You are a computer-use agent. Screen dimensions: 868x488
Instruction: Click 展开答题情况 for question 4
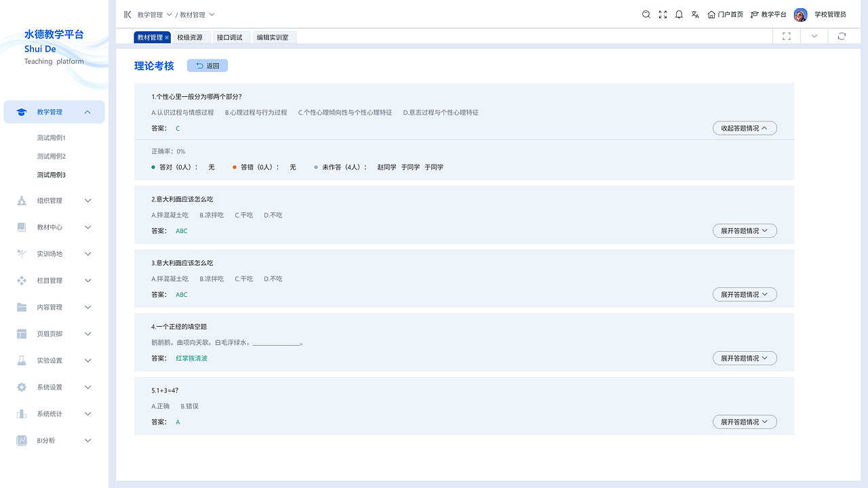745,358
